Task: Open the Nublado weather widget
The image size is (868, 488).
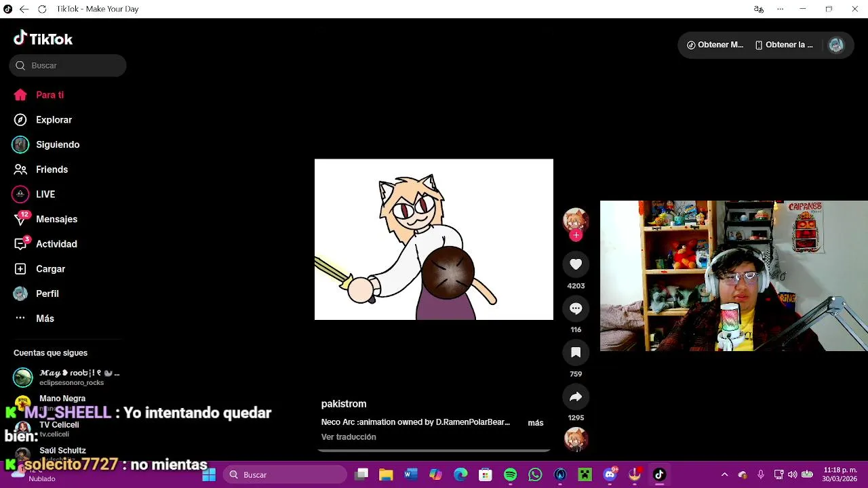Action: 34,474
